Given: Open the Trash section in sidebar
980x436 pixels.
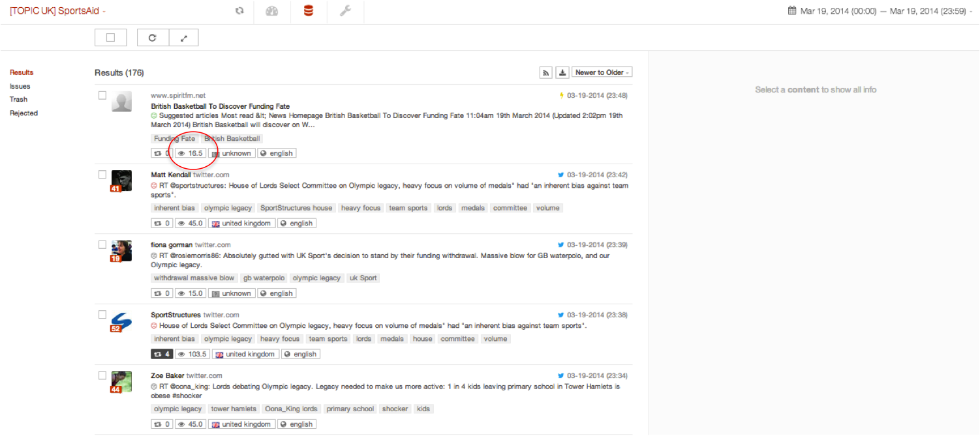Looking at the screenshot, I should click(x=18, y=100).
